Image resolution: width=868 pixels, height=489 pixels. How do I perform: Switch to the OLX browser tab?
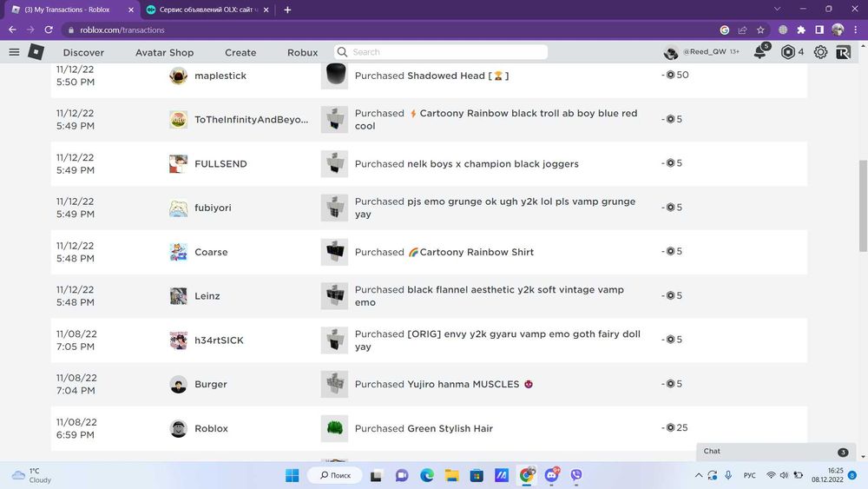coord(207,10)
